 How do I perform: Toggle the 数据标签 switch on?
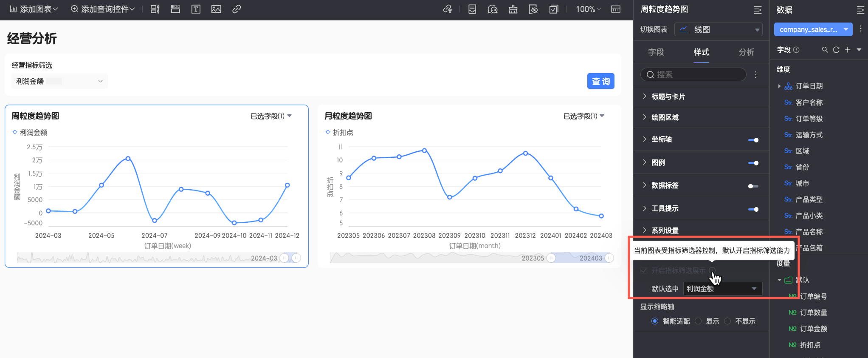pos(753,186)
